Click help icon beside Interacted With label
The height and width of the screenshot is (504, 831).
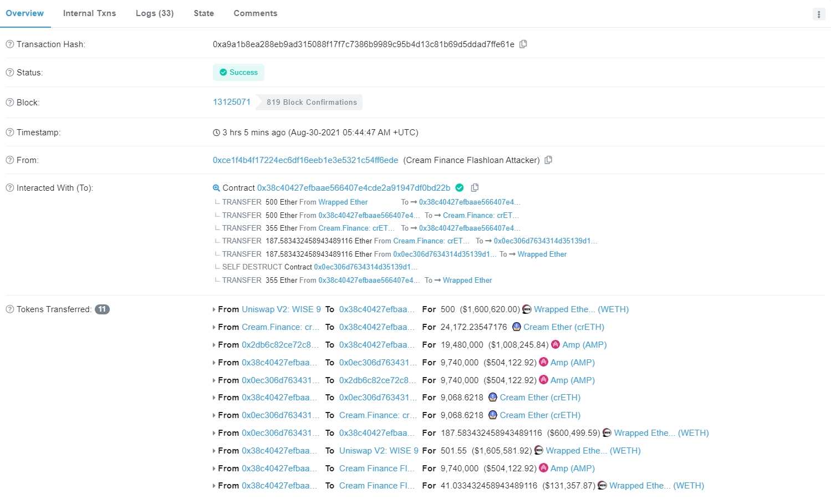tap(9, 187)
